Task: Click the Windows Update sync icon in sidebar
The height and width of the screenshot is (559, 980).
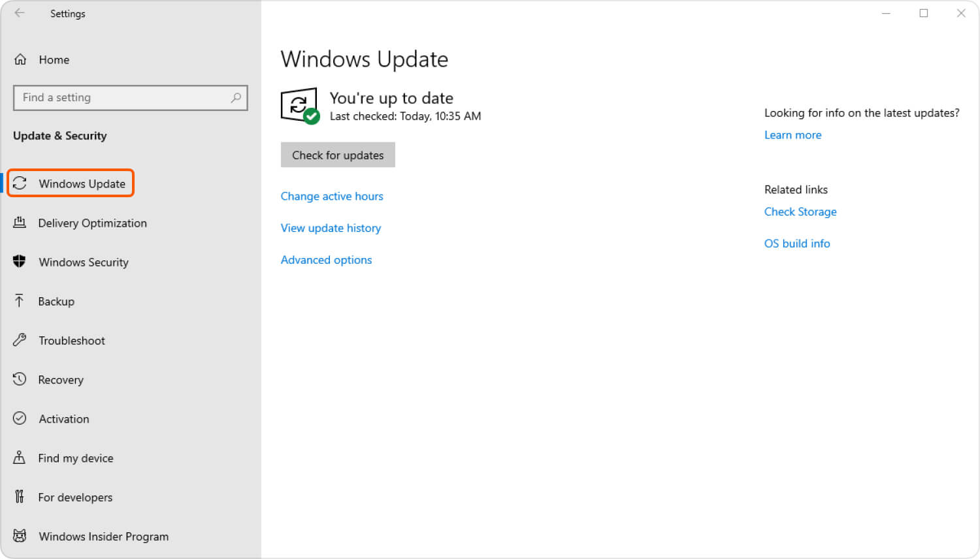Action: 20,184
